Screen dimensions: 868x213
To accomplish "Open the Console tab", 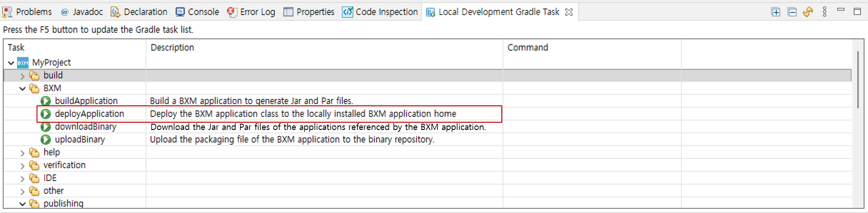I will tap(197, 12).
